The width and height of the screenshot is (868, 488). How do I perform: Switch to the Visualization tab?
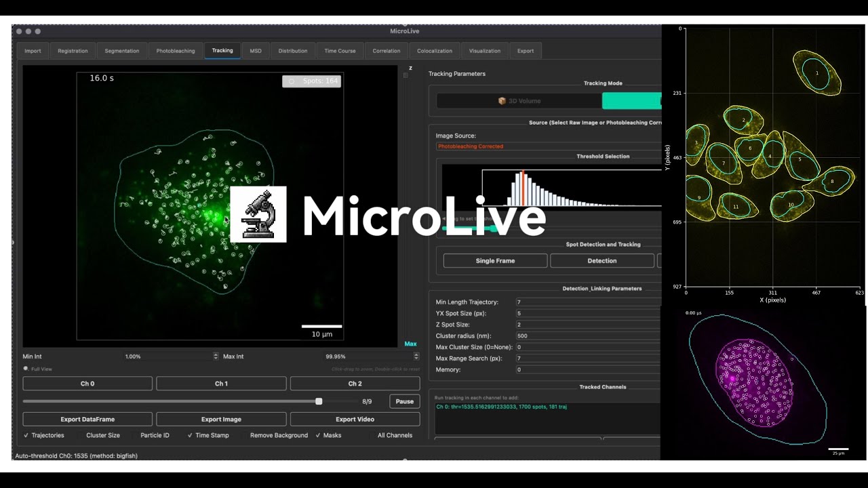(x=485, y=51)
